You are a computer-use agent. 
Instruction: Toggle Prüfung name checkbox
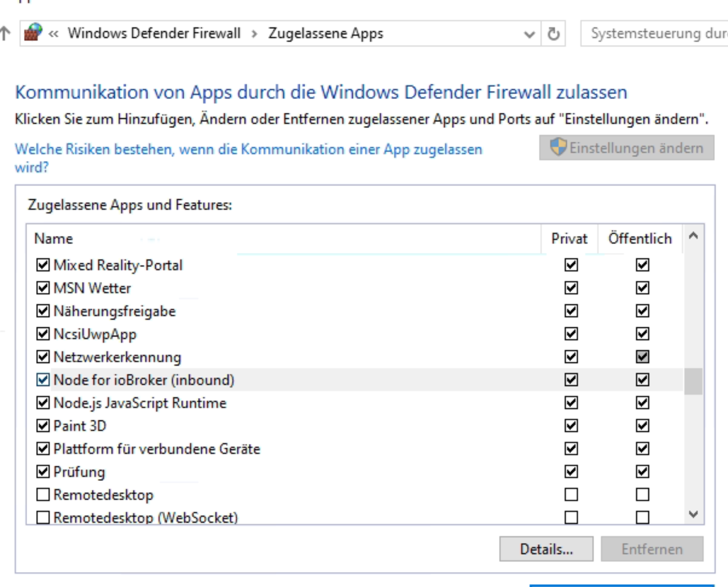43,471
